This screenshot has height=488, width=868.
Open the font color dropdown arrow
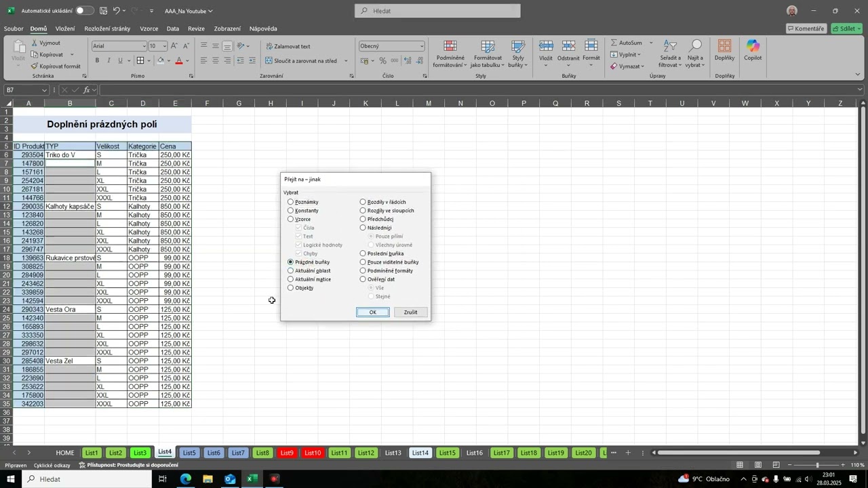click(188, 60)
